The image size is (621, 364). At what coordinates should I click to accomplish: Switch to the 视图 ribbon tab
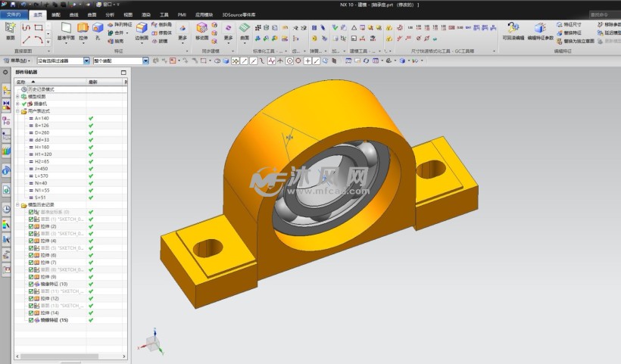click(128, 14)
